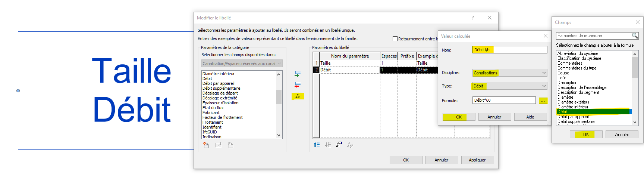
Task: Select Débit par appareil in the category list
Action: [x=219, y=83]
